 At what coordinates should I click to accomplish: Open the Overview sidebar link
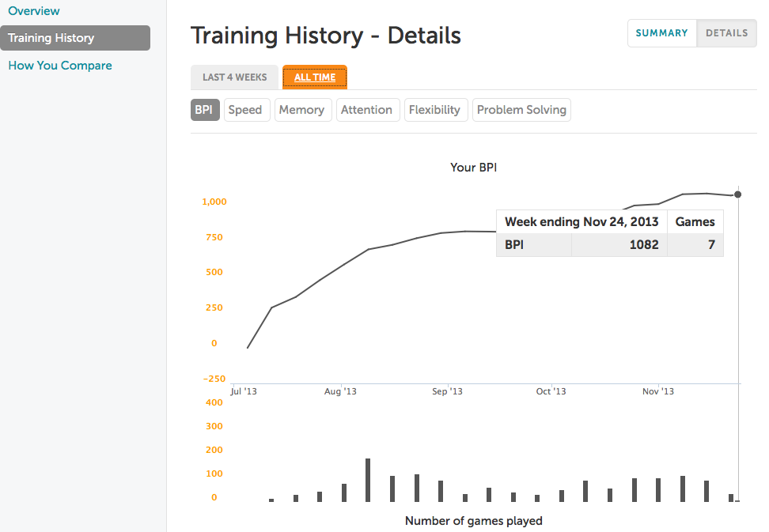(x=34, y=11)
